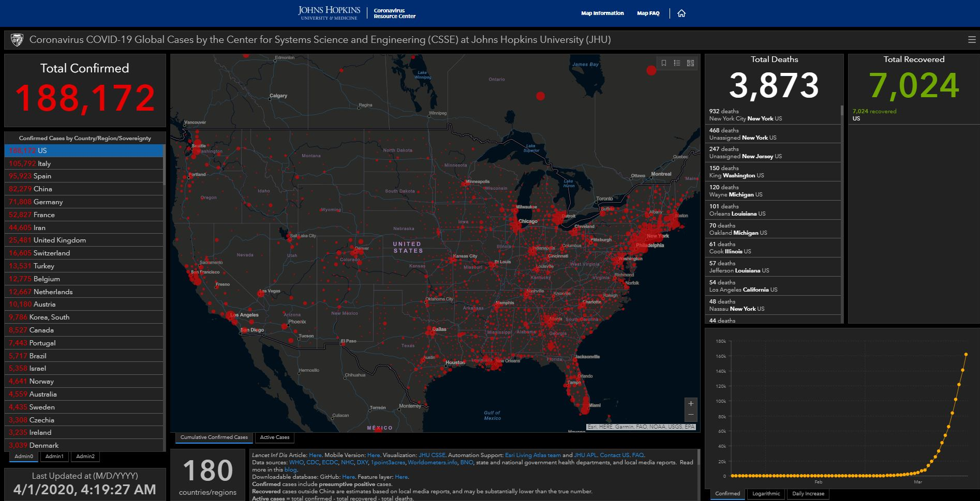The width and height of the screenshot is (980, 501).
Task: Open the basemap gallery grid icon
Action: coord(690,63)
